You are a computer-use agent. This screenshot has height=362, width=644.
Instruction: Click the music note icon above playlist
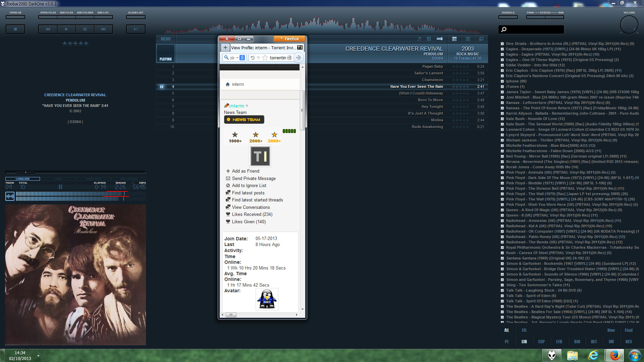tap(419, 39)
